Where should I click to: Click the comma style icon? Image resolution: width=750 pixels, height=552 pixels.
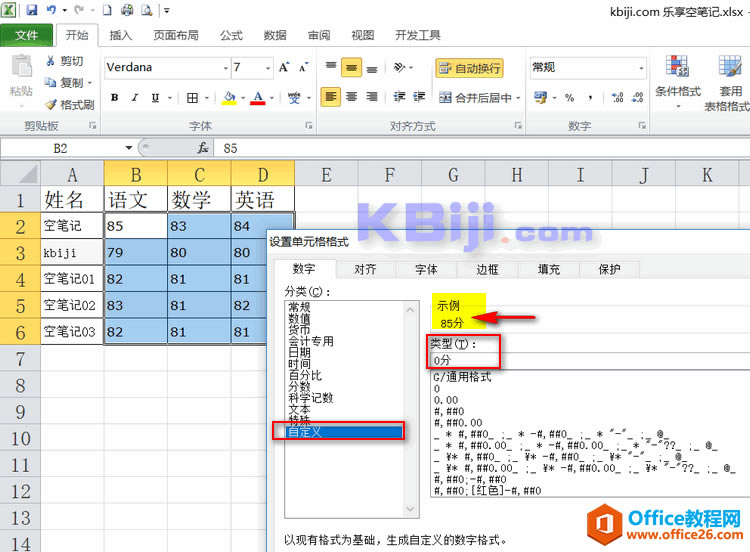point(591,98)
